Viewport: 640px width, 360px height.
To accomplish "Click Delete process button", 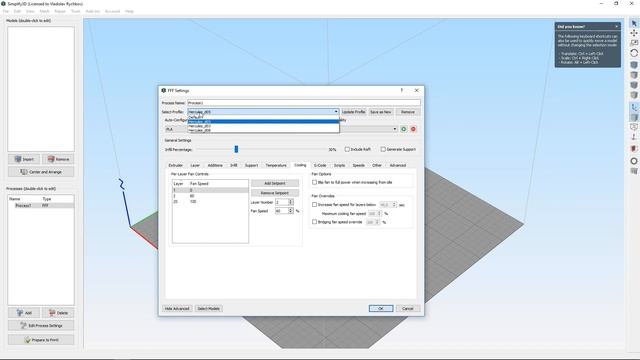I will click(x=58, y=313).
